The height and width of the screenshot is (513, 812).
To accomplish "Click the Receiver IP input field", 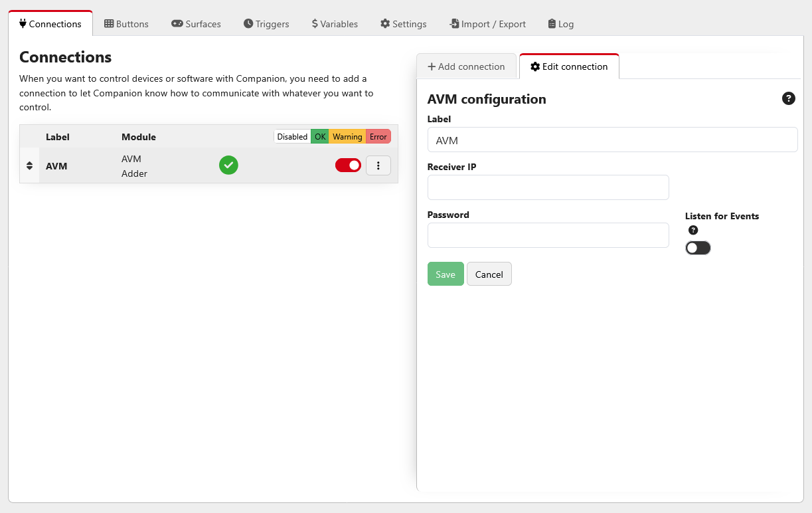I will point(548,187).
